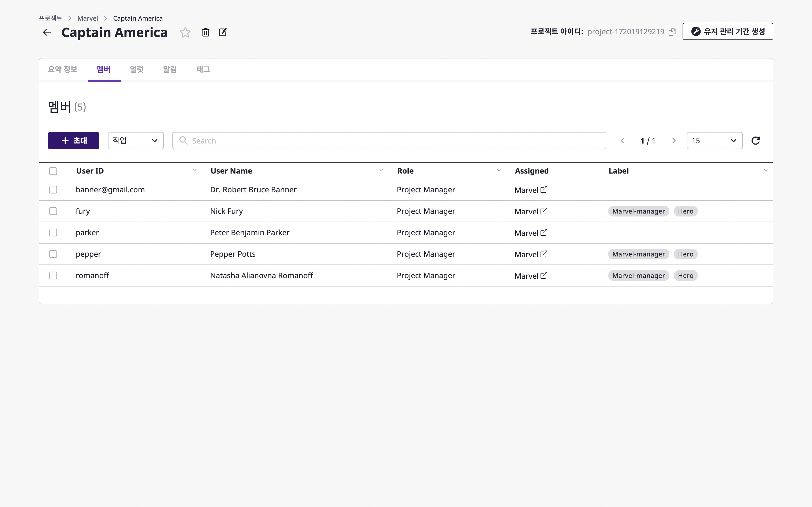Click the 유지 관리 기간 생성 button
This screenshot has height=507, width=812.
pyautogui.click(x=727, y=32)
